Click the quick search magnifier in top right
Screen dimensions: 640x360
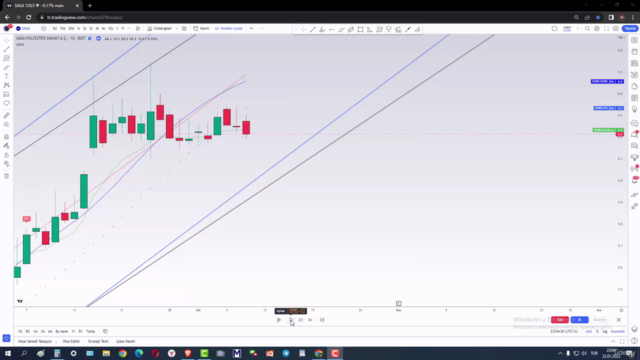click(587, 29)
